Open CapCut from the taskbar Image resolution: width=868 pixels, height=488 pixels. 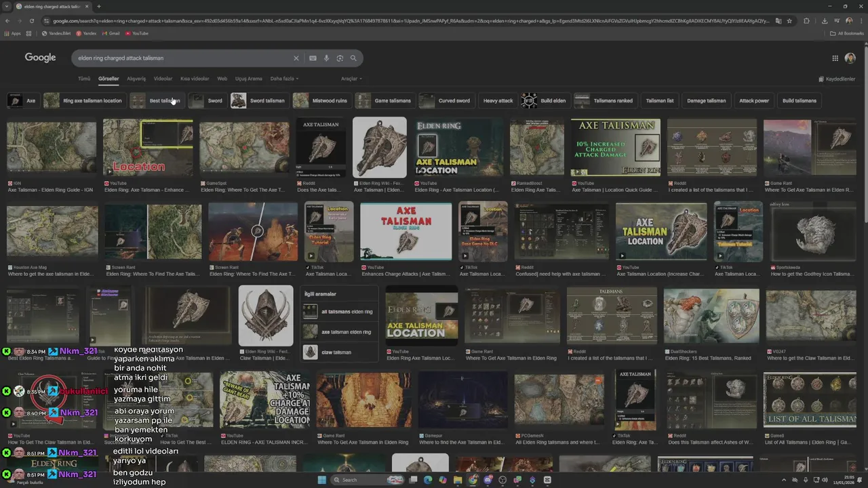tap(547, 480)
